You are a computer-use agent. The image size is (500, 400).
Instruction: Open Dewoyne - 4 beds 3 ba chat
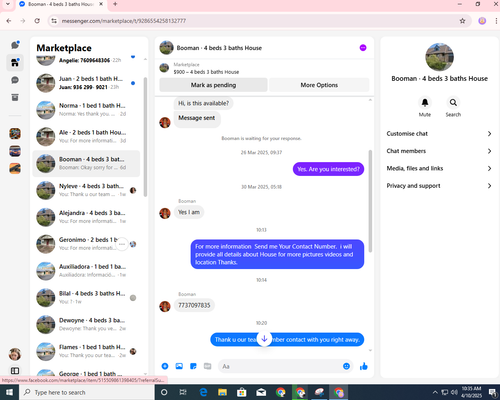(86, 324)
